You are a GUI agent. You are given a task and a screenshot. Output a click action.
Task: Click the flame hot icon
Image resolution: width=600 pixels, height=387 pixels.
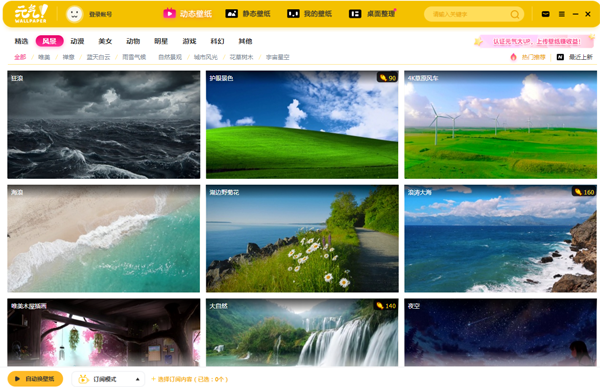pos(514,57)
